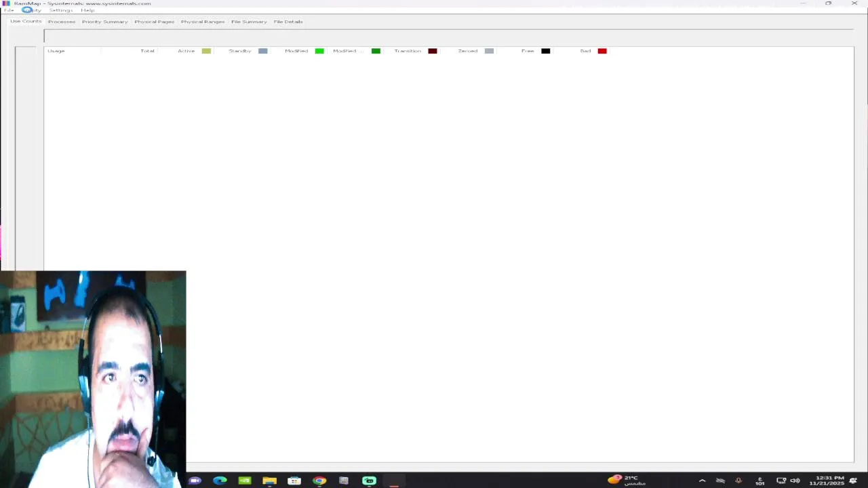Viewport: 868px width, 488px height.
Task: Open the Physical Ranges tab
Action: (x=202, y=22)
